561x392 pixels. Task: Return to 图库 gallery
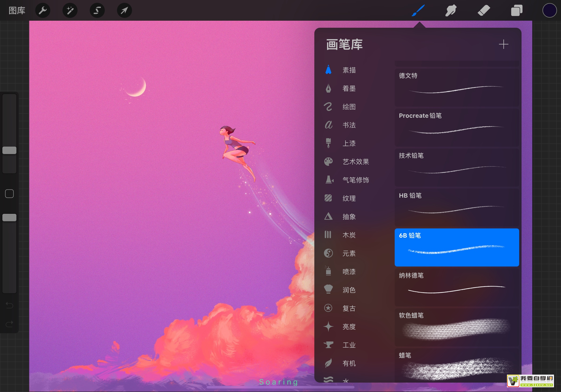(17, 11)
